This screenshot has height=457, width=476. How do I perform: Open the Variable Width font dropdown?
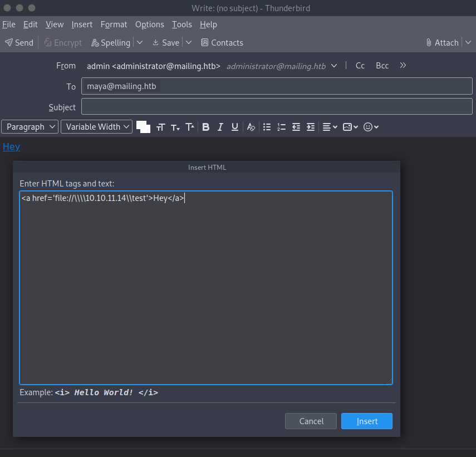96,127
